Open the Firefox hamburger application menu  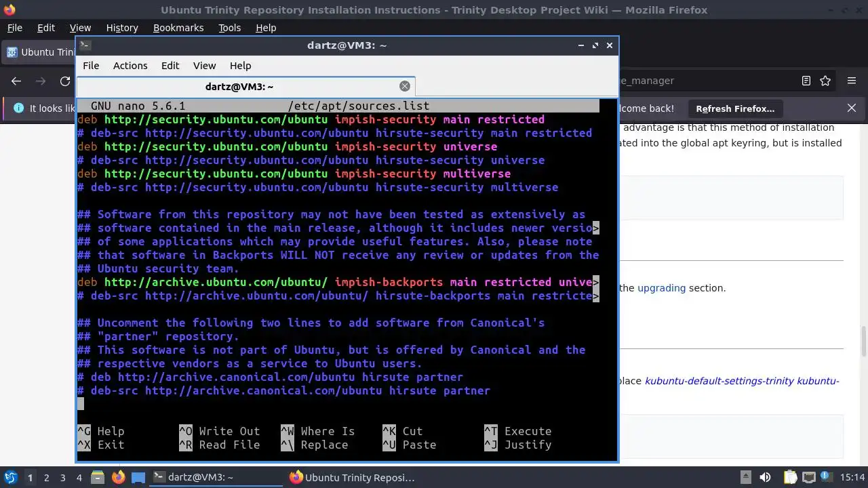(x=852, y=81)
